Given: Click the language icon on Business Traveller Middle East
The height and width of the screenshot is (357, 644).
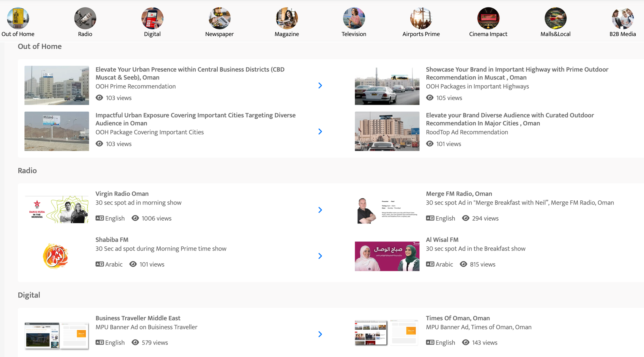Looking at the screenshot, I should tap(99, 342).
